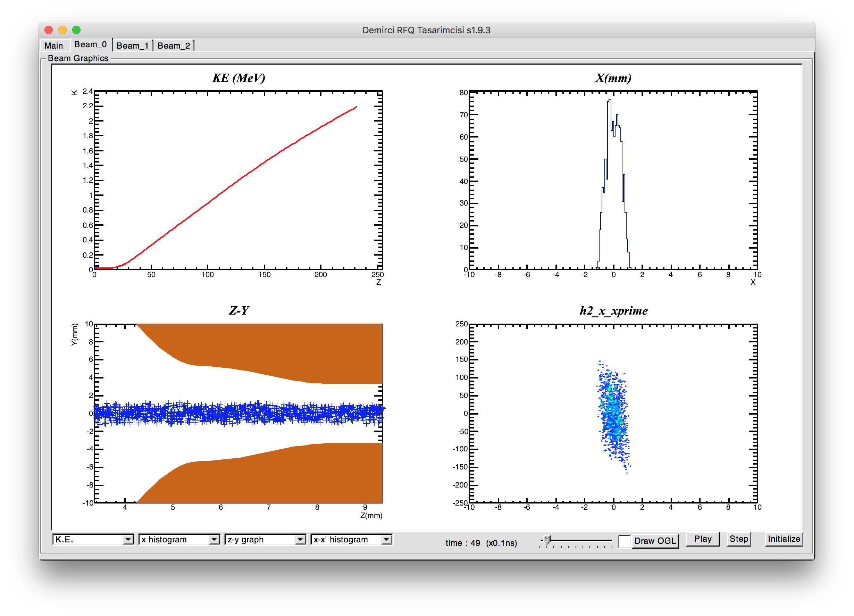Open the z-y graph dropdown
This screenshot has width=854, height=616.
point(300,540)
